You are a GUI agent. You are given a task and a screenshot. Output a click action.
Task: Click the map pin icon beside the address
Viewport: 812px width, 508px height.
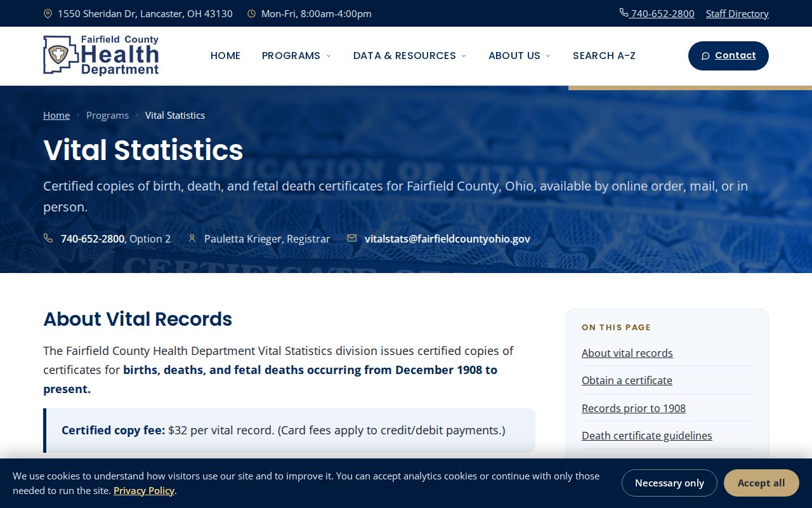[x=48, y=13]
